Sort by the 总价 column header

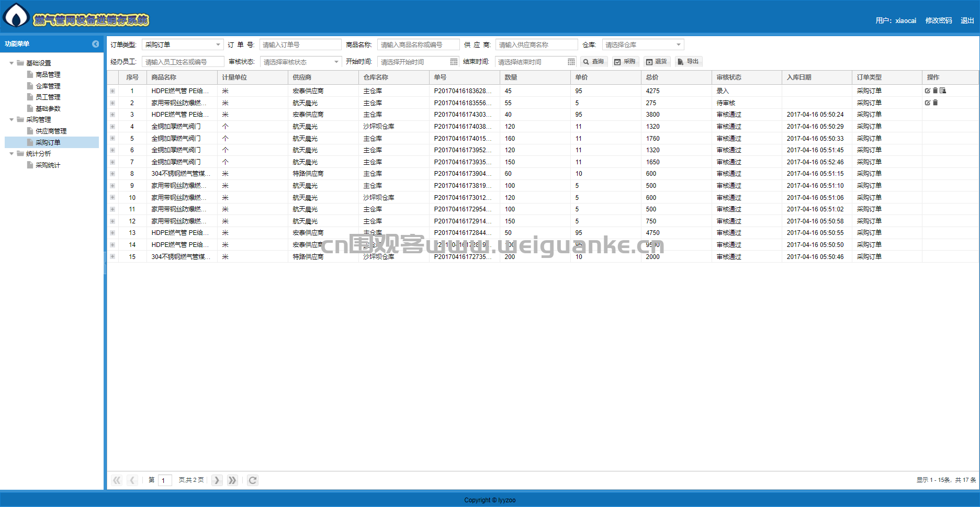676,77
